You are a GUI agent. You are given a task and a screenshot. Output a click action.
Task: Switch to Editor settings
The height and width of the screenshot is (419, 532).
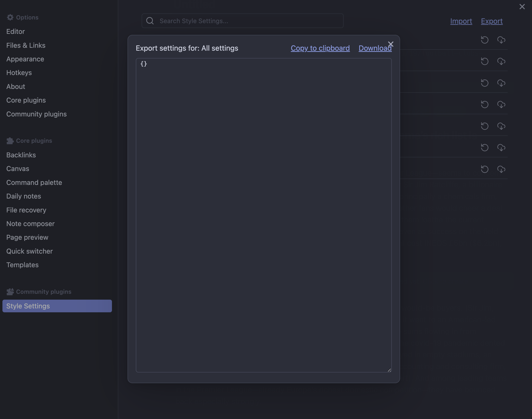pyautogui.click(x=15, y=31)
